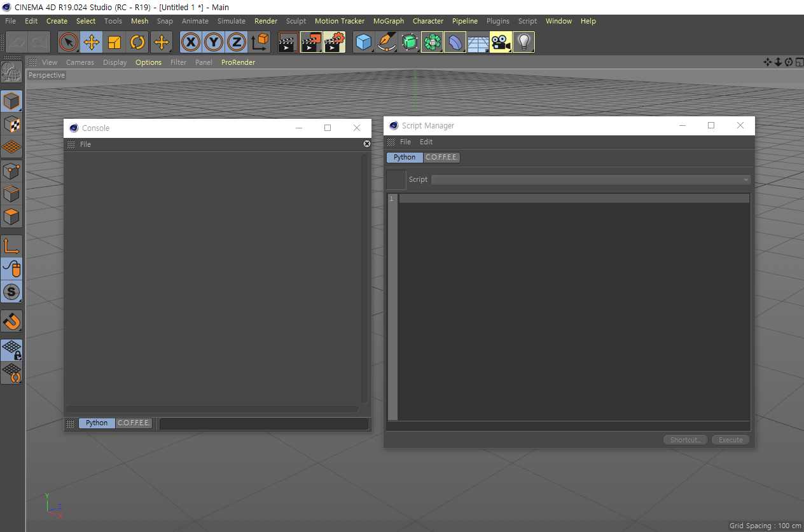Select the Live Selection tool

[69, 43]
